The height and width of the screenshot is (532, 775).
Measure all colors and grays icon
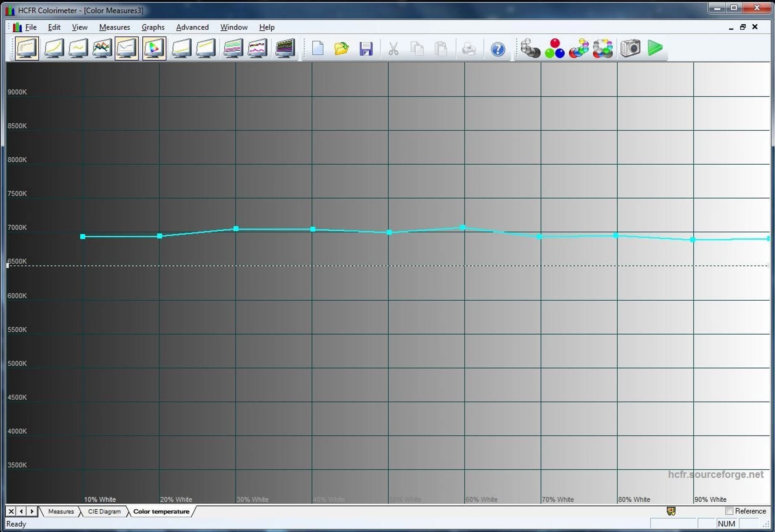click(x=603, y=48)
